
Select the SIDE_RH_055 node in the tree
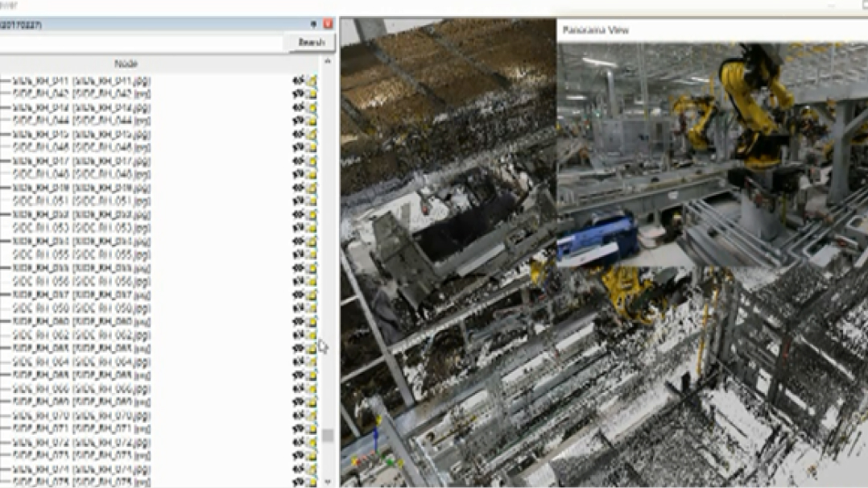click(81, 254)
